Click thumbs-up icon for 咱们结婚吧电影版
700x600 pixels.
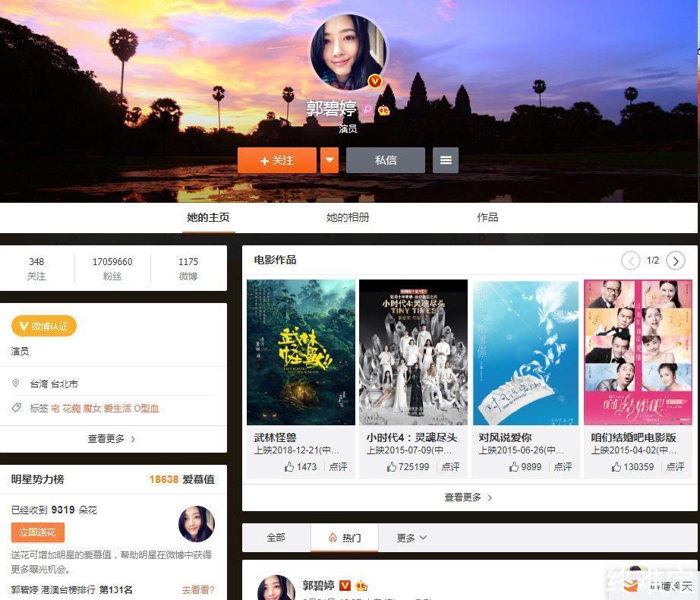pos(616,467)
